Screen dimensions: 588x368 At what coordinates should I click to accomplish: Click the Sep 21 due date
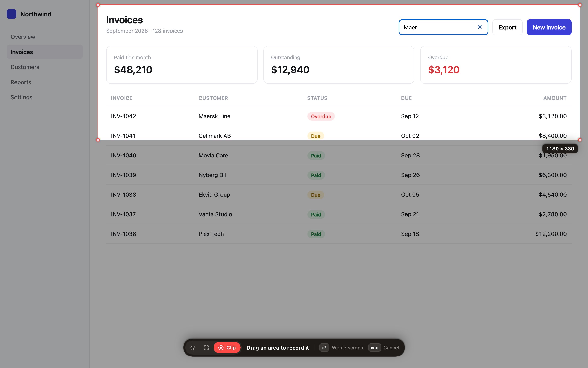click(410, 214)
